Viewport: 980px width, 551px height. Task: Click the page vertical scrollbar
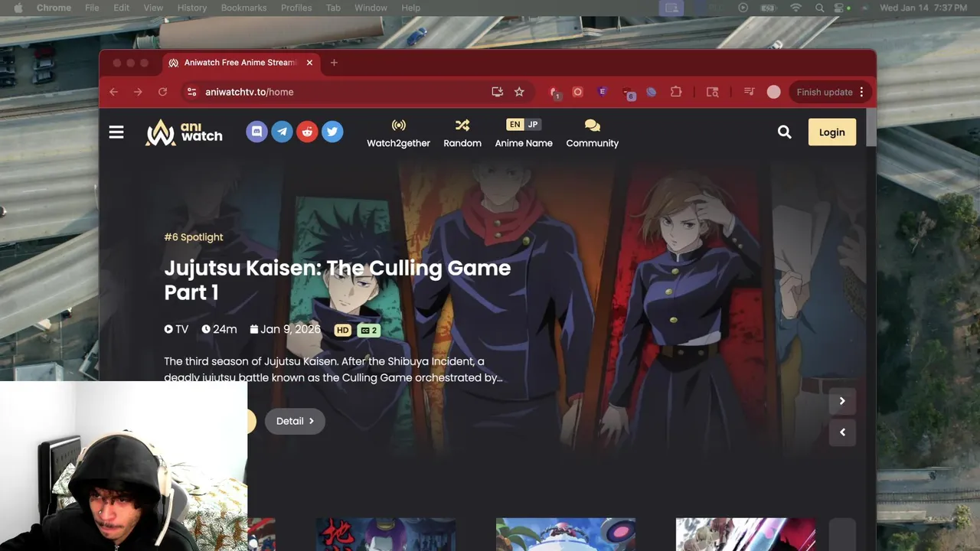[x=871, y=127]
